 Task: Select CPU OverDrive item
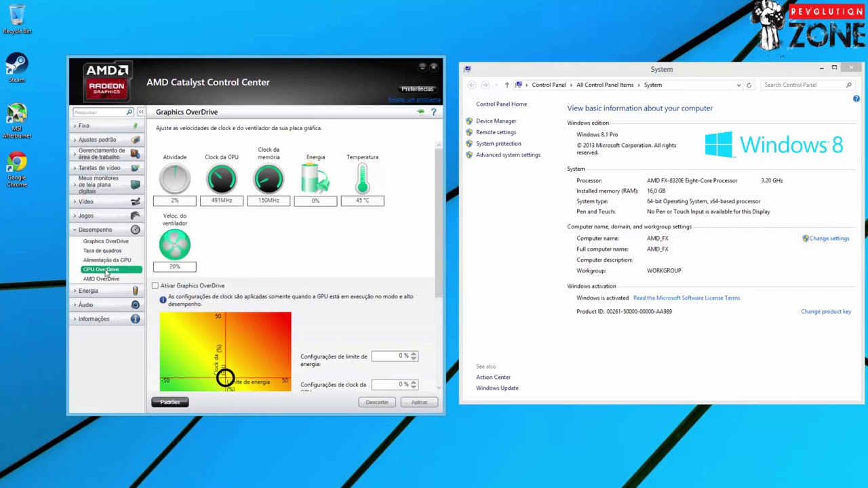pyautogui.click(x=111, y=269)
